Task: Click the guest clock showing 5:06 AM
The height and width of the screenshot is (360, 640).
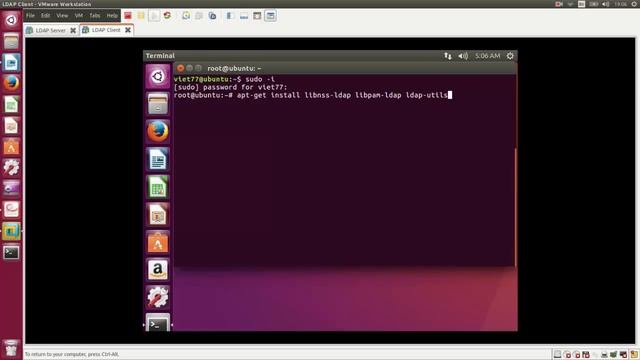Action: point(487,56)
